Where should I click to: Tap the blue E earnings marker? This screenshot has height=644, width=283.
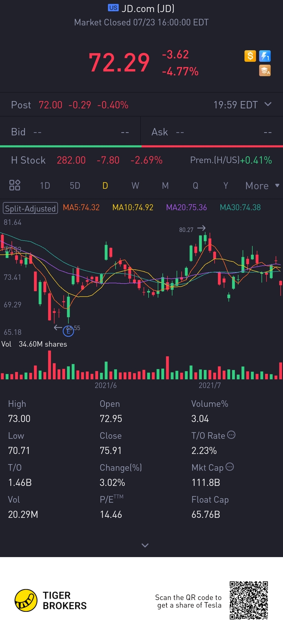[x=68, y=331]
